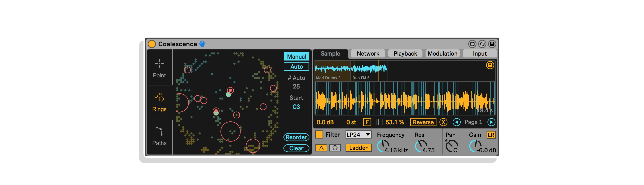Click the Start note C3 value

tap(296, 107)
